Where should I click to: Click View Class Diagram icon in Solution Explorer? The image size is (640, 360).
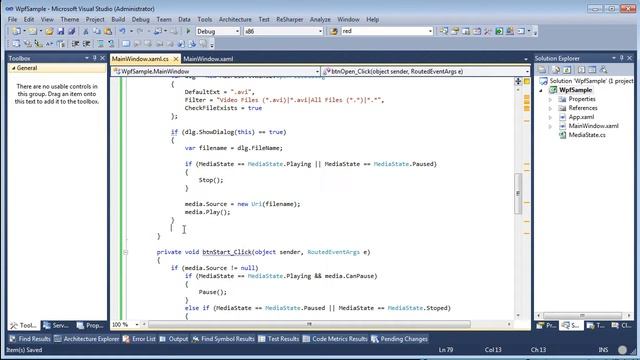(603, 70)
